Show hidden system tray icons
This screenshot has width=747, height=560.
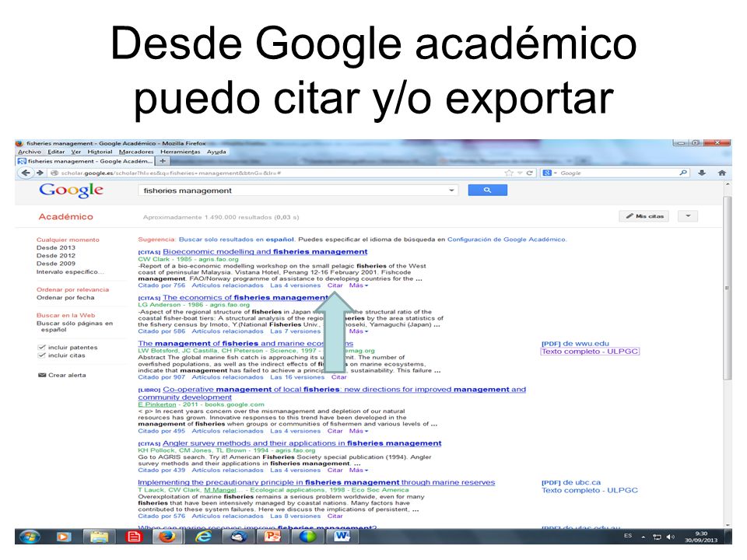click(x=644, y=537)
